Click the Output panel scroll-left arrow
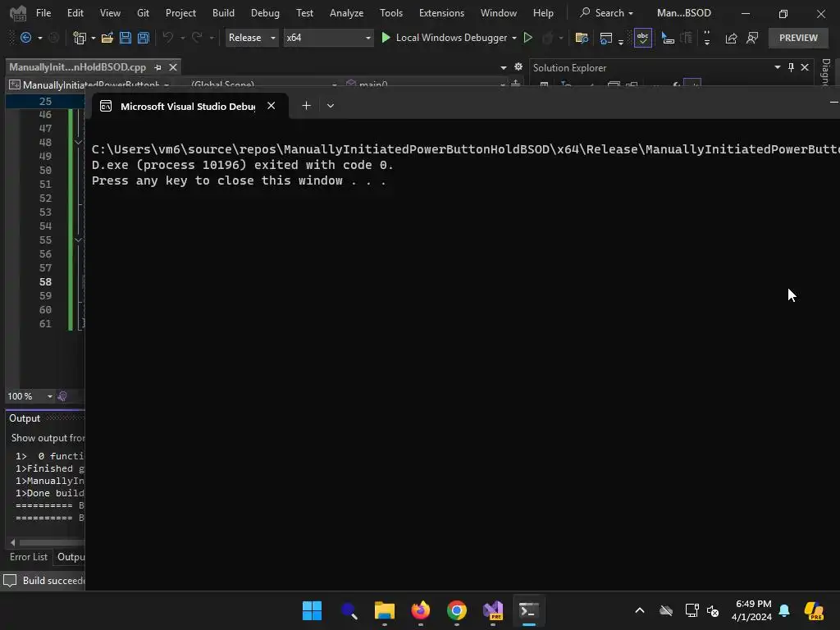The image size is (840, 630). click(13, 542)
